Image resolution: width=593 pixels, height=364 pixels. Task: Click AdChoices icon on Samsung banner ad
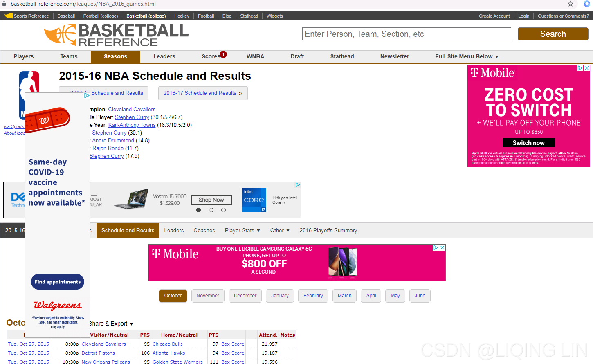[x=436, y=248]
